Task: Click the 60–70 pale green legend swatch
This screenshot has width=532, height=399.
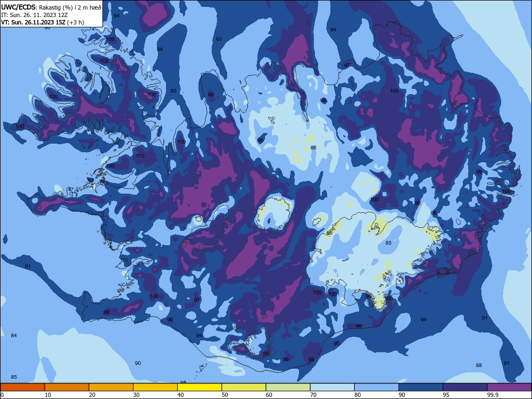Action: 288,387
